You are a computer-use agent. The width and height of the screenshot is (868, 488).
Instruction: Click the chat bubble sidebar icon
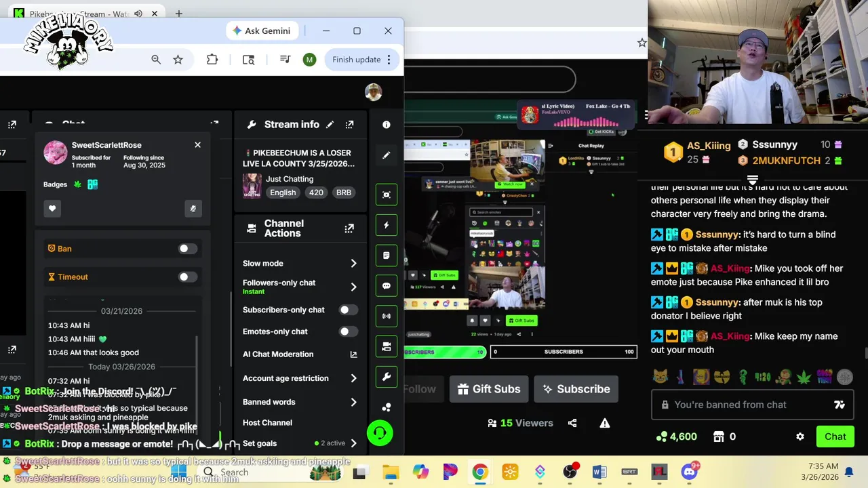tap(386, 286)
